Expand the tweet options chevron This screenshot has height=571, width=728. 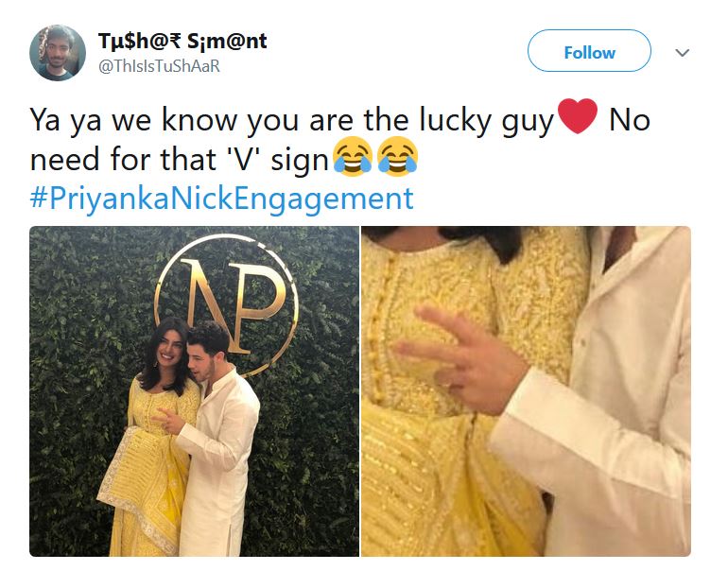click(x=682, y=52)
